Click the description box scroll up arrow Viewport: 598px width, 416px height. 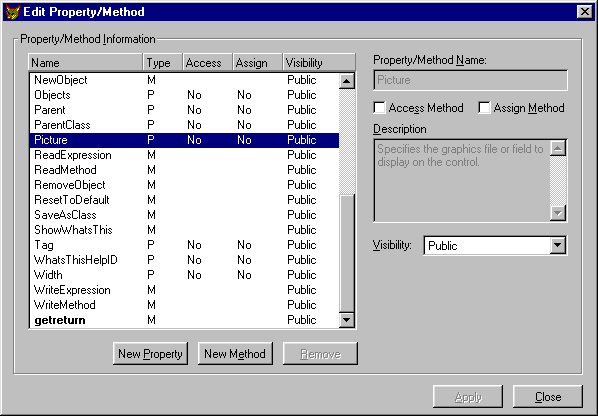(x=558, y=148)
